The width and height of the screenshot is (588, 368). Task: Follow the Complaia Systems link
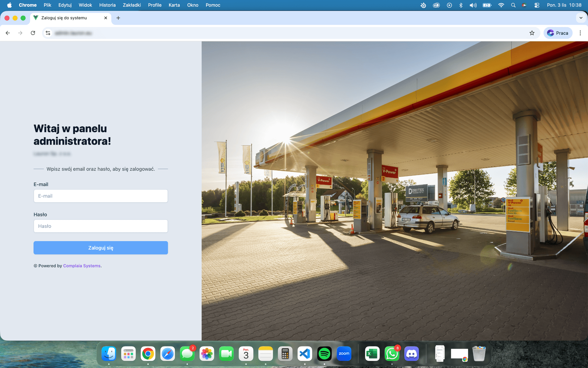[82, 266]
